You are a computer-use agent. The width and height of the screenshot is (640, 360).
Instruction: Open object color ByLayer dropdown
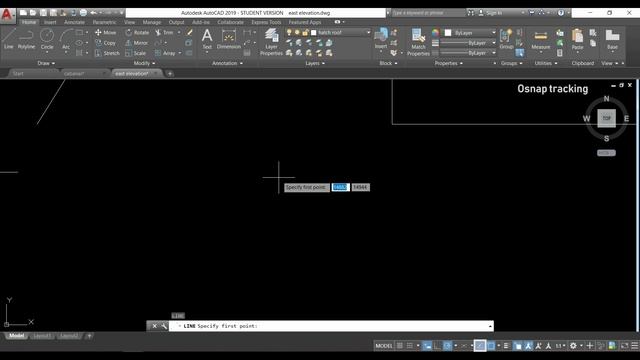(470, 32)
